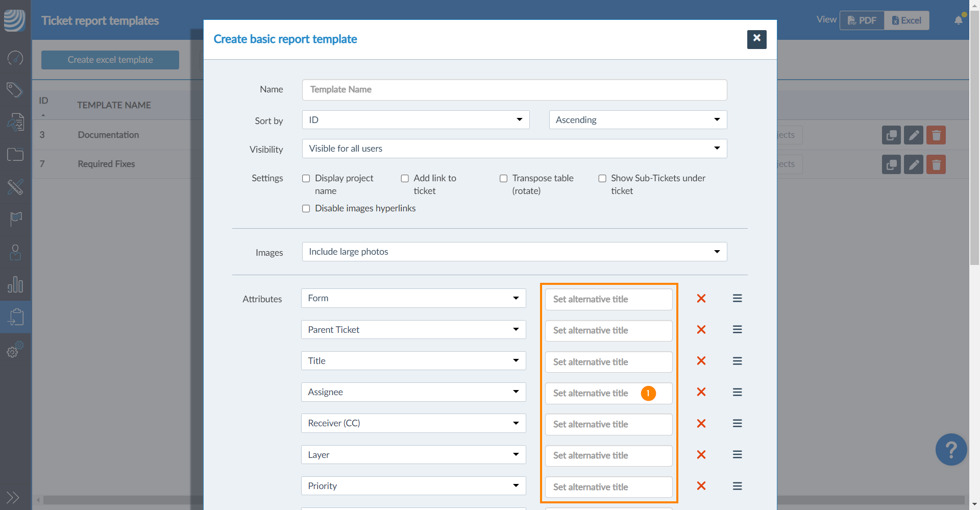The width and height of the screenshot is (980, 510).
Task: Switch view to Excel
Action: (x=906, y=20)
